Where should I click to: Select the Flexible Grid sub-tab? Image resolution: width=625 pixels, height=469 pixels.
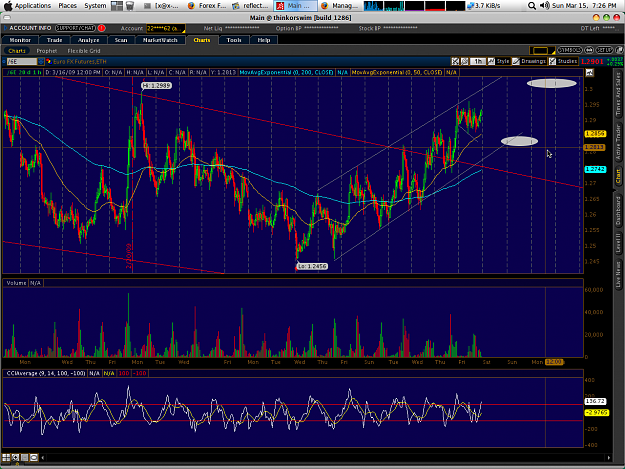84,51
